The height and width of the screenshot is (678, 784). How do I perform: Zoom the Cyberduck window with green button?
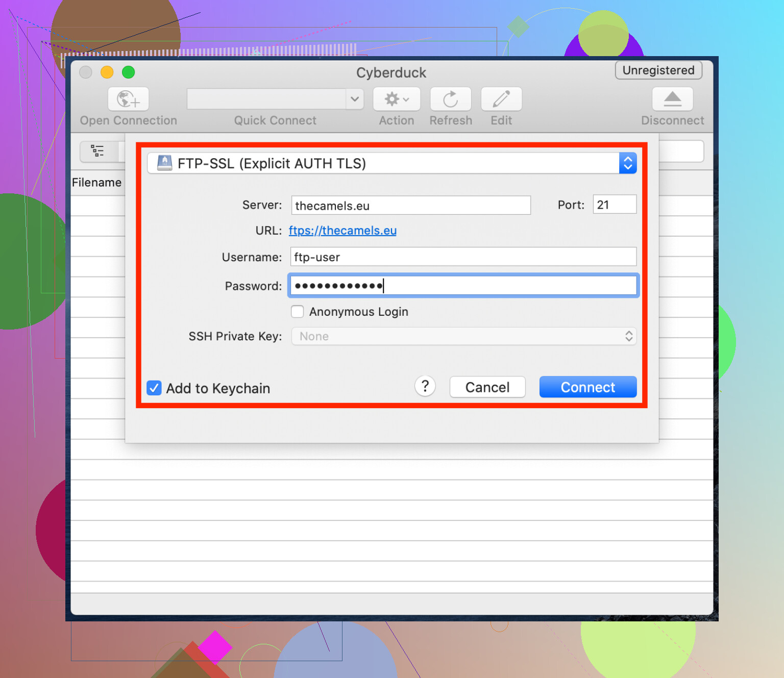point(128,72)
